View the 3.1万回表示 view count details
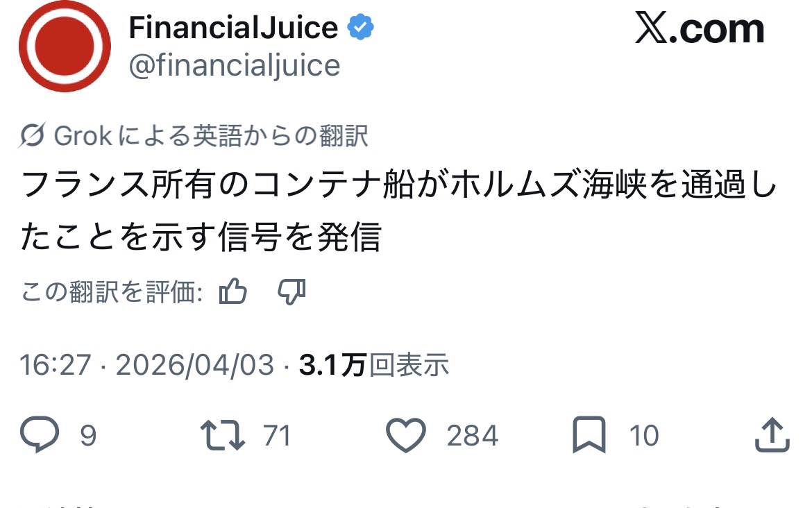Viewport: 812px width, 508px height. tap(374, 365)
